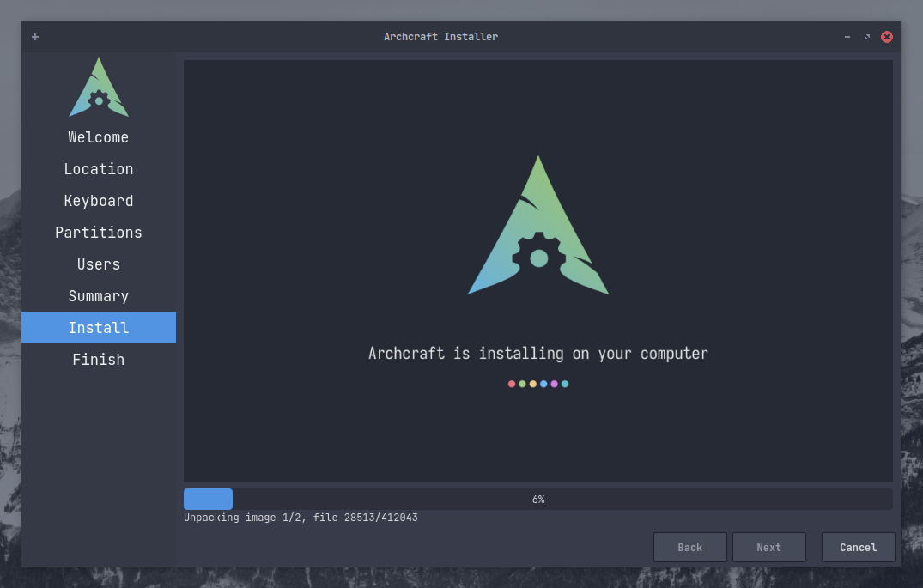Click the purple dot below the install message
Screen dimensions: 923x588
click(x=554, y=384)
